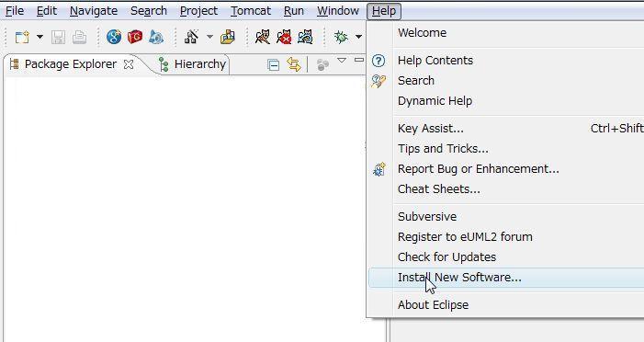Click the green Debug bug icon

(341, 37)
